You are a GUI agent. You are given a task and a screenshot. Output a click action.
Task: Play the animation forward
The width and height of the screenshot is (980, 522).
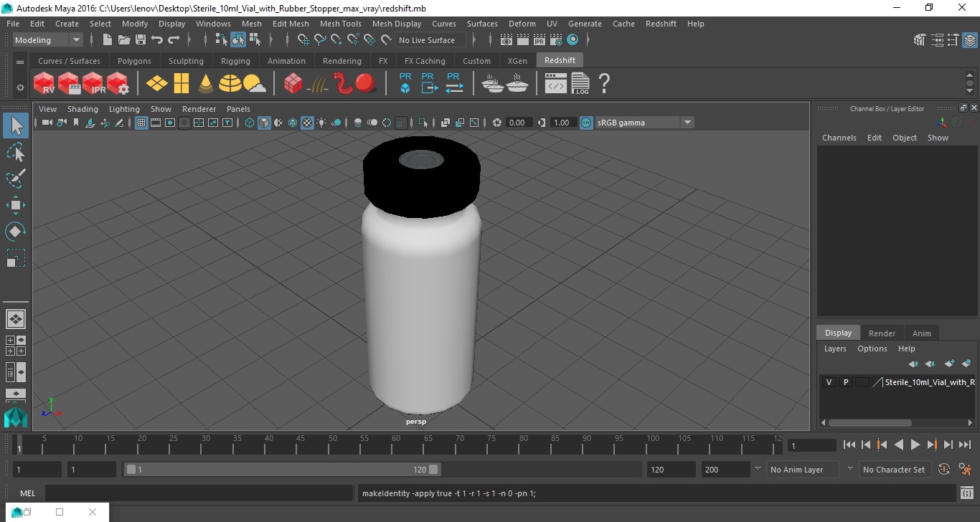click(915, 445)
